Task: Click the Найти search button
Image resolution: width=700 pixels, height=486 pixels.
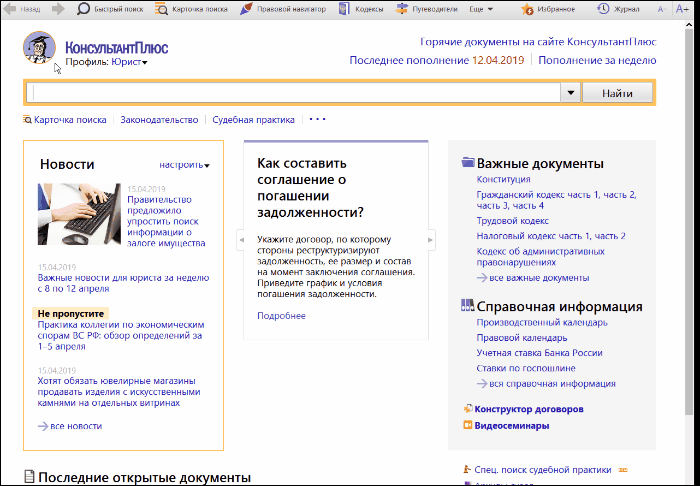Action: click(x=617, y=93)
